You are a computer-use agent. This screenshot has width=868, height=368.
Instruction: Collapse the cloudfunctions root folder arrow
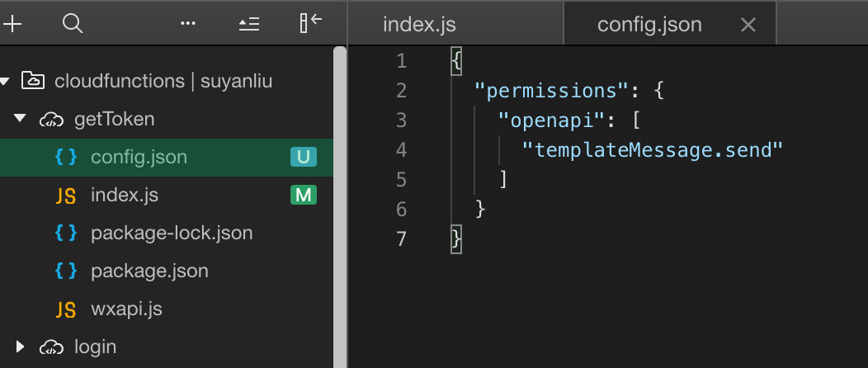pyautogui.click(x=5, y=82)
